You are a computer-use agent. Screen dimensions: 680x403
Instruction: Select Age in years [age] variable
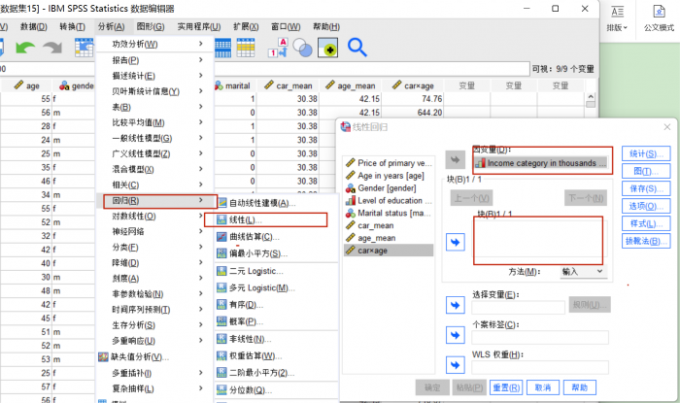pos(388,176)
